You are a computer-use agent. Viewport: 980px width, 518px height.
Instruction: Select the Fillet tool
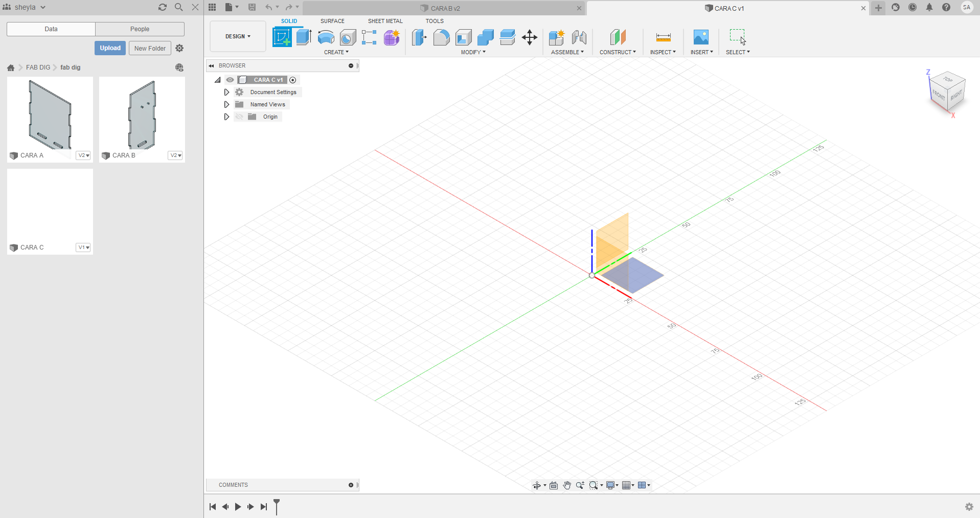click(441, 37)
